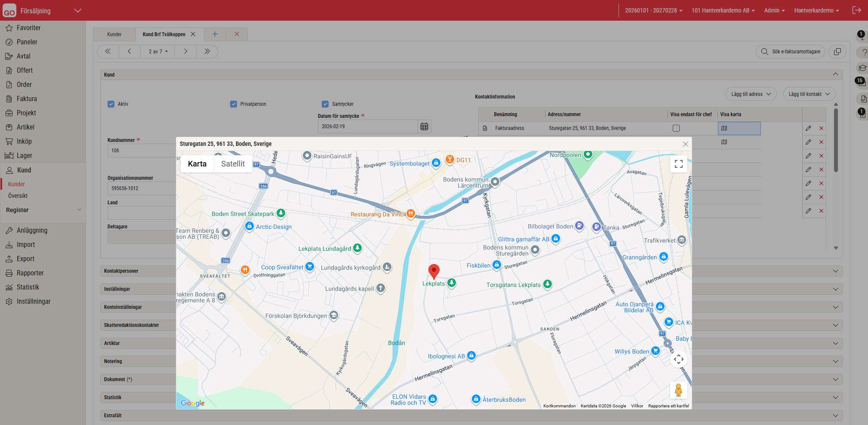Screen dimensions: 868x425
Task: Collapse the Kund panel
Action: (x=835, y=74)
